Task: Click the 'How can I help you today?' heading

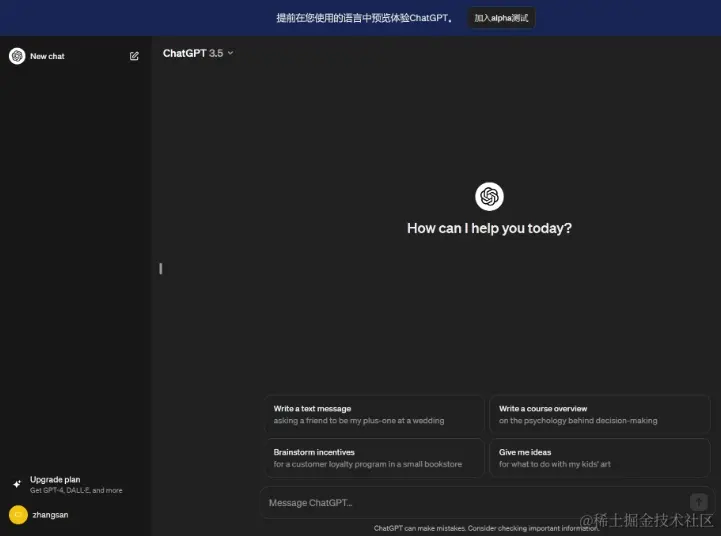Action: pos(489,228)
